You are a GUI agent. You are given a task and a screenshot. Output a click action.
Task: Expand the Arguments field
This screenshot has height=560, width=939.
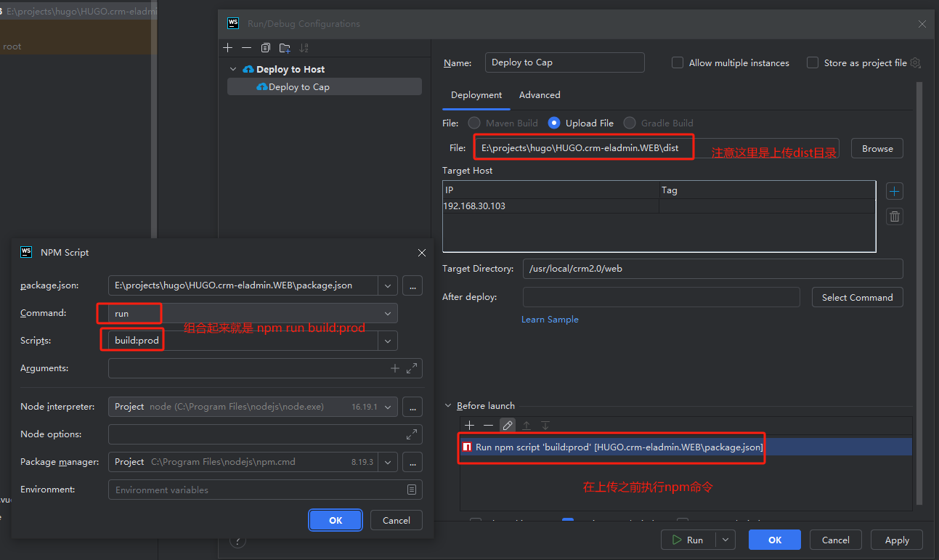[412, 368]
